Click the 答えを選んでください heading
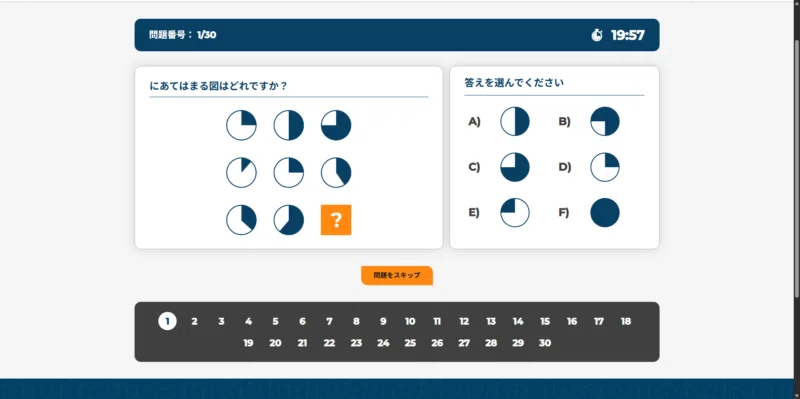 [514, 82]
